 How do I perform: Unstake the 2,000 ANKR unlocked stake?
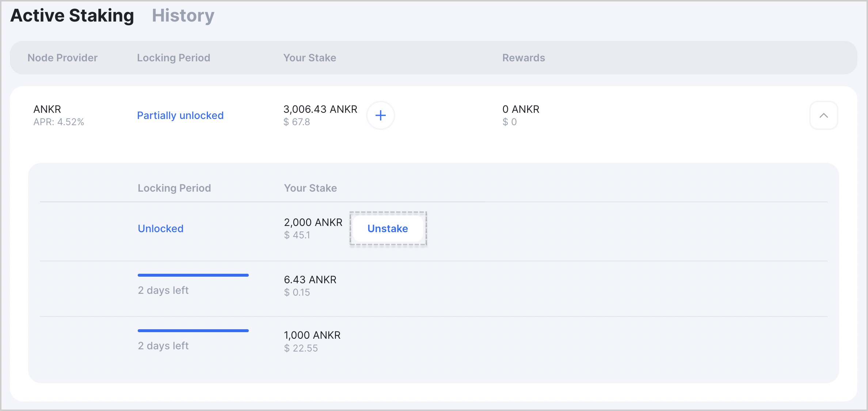point(388,228)
